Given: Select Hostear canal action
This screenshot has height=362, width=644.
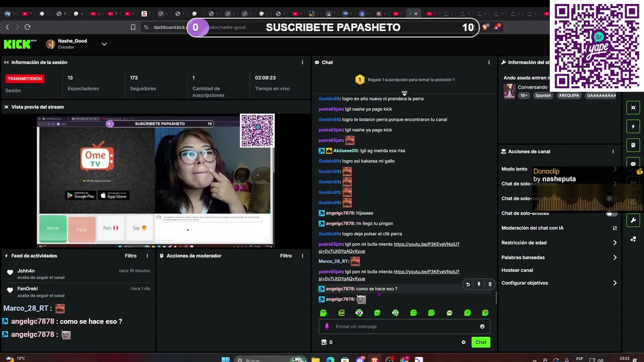Looking at the screenshot, I should 517,270.
